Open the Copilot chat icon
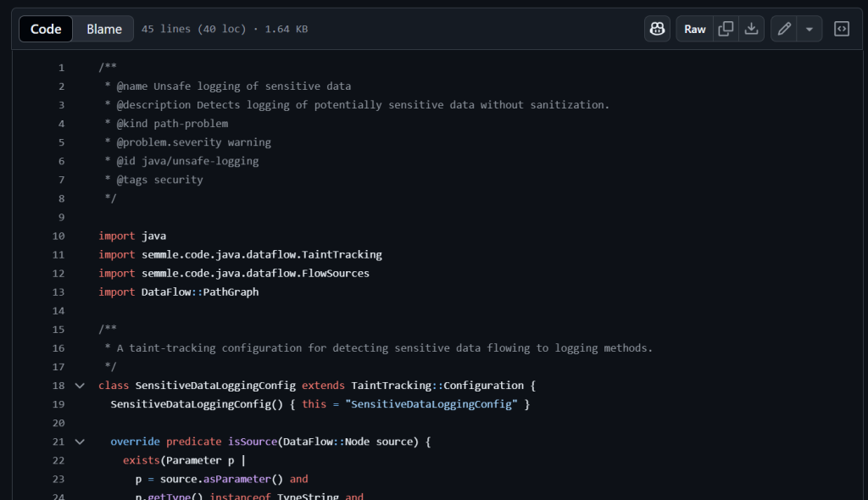 click(657, 29)
